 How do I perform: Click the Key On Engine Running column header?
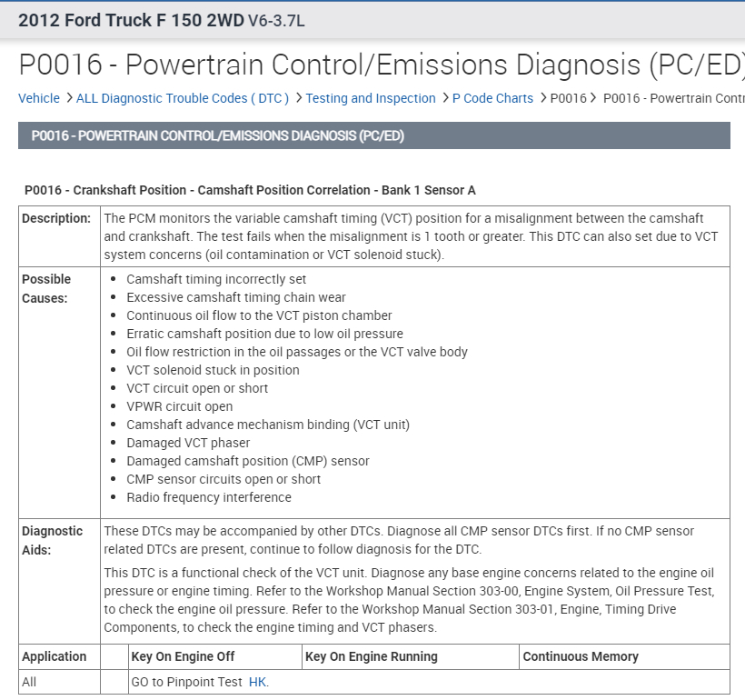[x=371, y=656]
